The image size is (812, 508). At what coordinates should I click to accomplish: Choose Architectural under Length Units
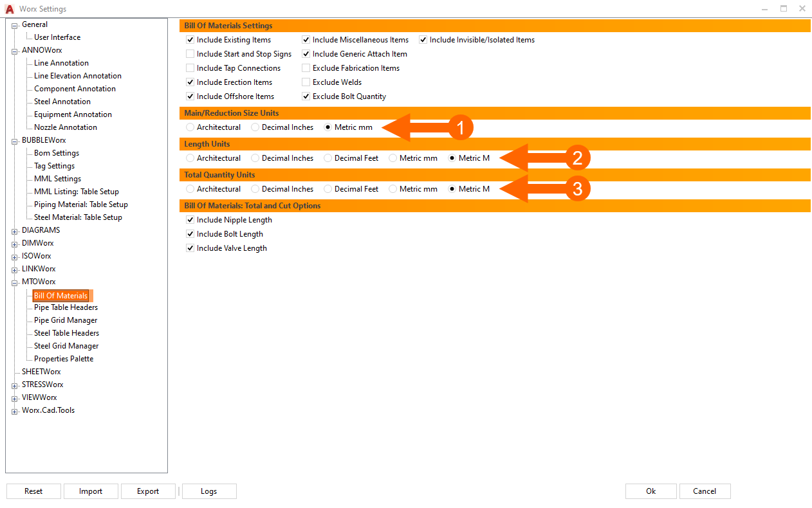pyautogui.click(x=190, y=158)
